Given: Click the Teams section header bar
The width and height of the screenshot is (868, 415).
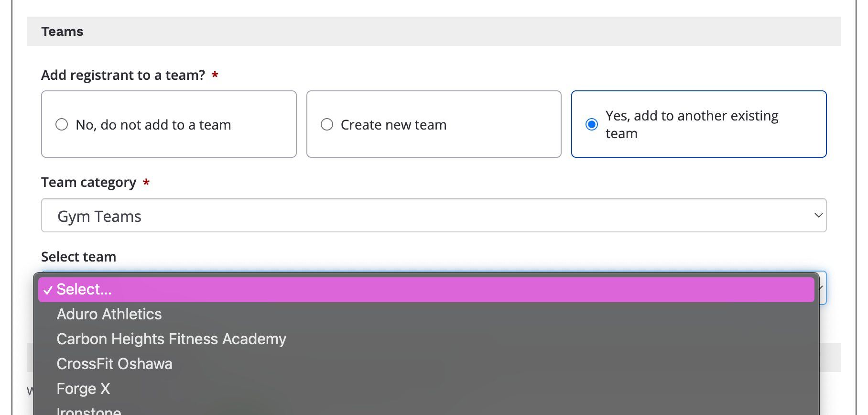Looking at the screenshot, I should (434, 32).
